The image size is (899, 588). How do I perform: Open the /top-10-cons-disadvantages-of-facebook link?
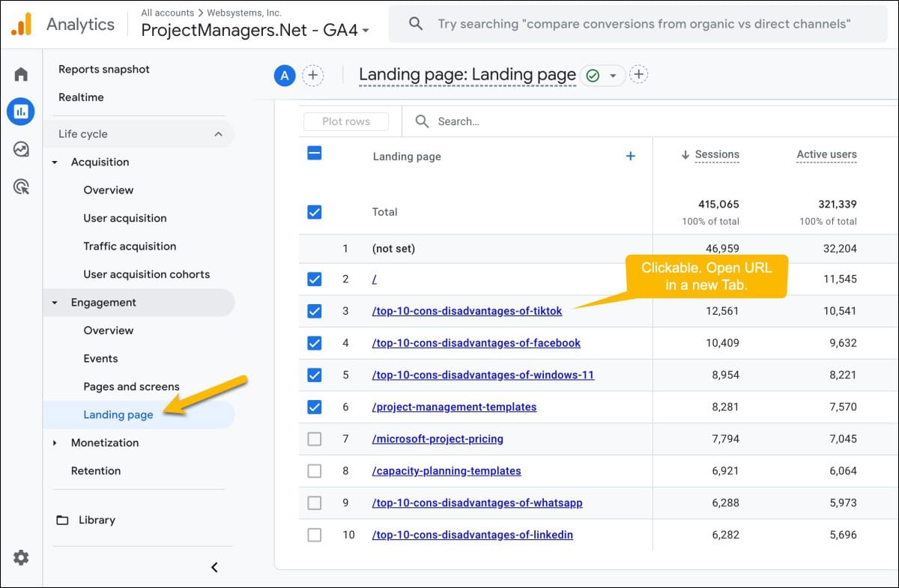476,343
